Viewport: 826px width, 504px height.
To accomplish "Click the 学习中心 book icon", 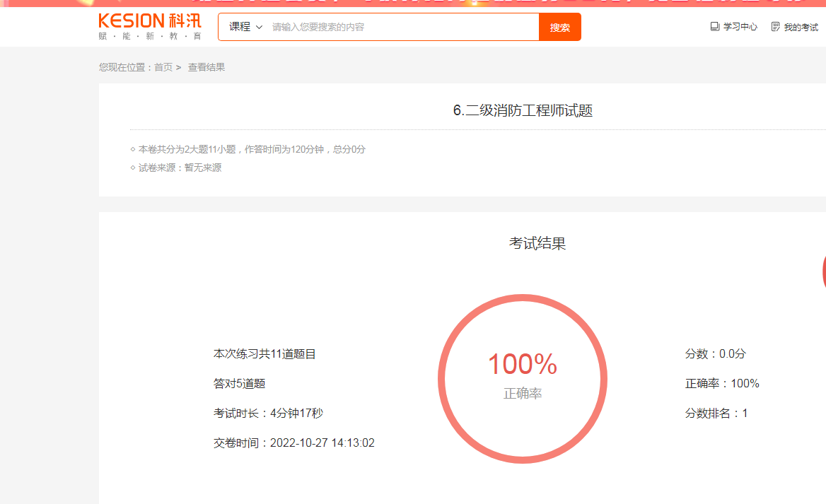I will coord(714,27).
